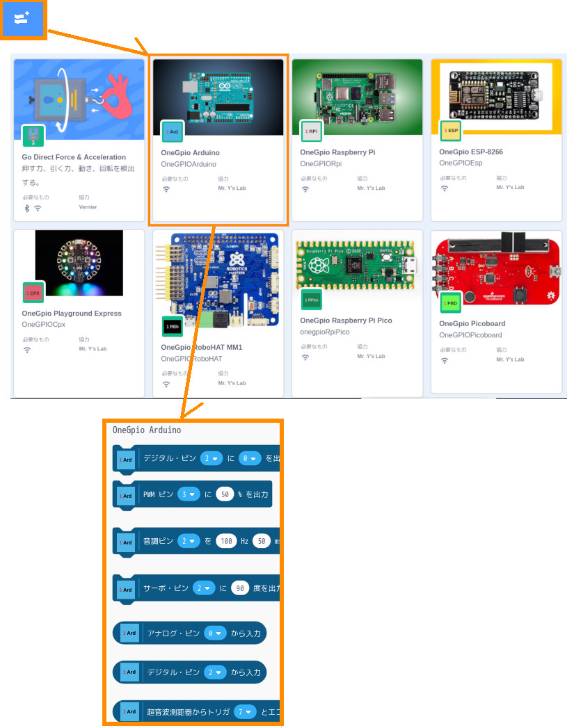567x728 pixels.
Task: Open the アナログ・ピン 0 dropdown
Action: point(215,633)
